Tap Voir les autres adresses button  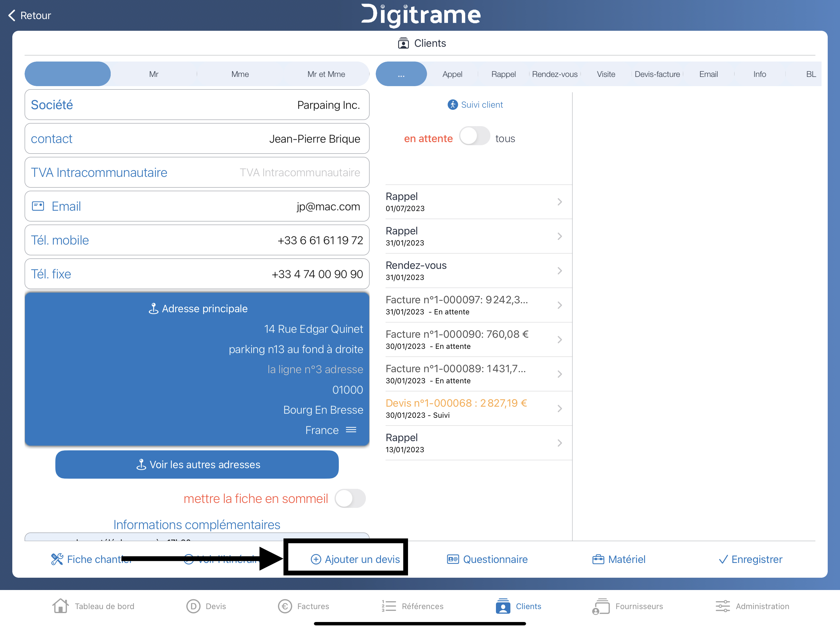197,465
